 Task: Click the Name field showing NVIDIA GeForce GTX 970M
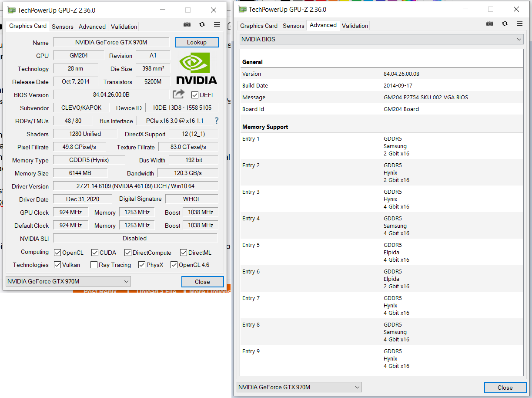[111, 42]
